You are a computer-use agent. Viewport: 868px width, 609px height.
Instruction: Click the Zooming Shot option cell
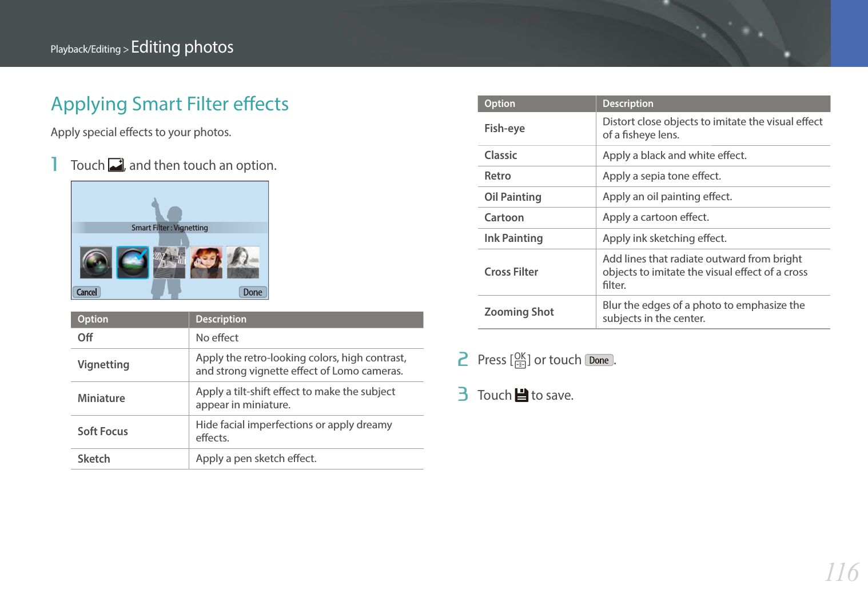pos(537,312)
